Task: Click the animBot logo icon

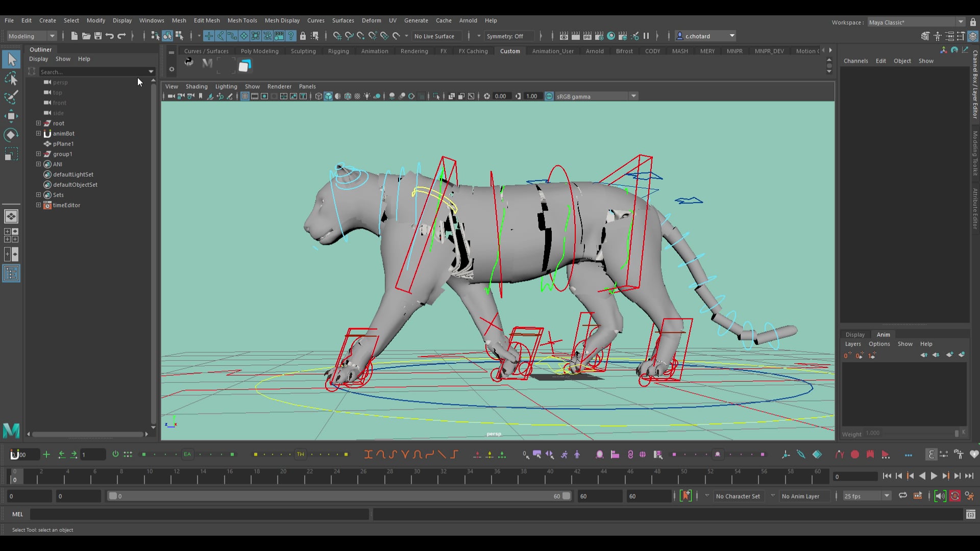Action: coord(15,454)
